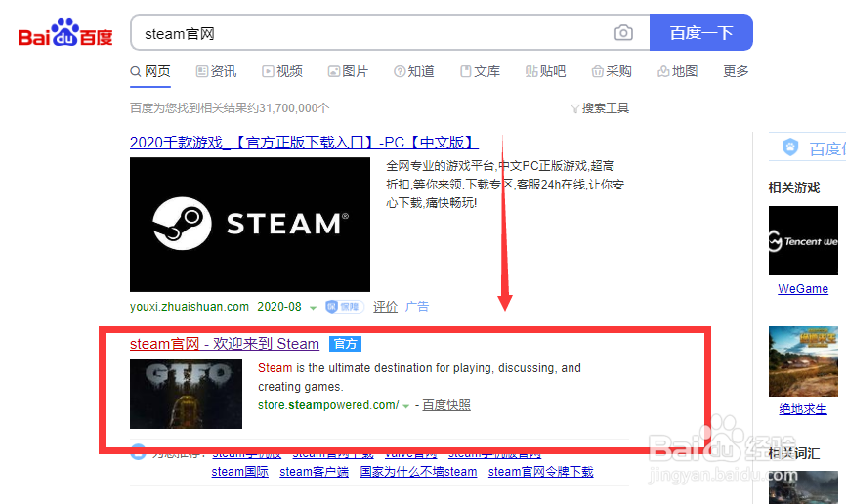The width and height of the screenshot is (846, 504).
Task: Open the 知道 tab
Action: 414,71
